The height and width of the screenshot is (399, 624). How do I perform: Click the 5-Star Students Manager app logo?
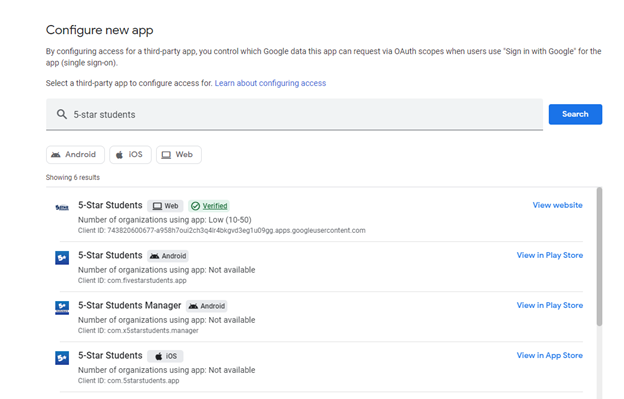(62, 308)
